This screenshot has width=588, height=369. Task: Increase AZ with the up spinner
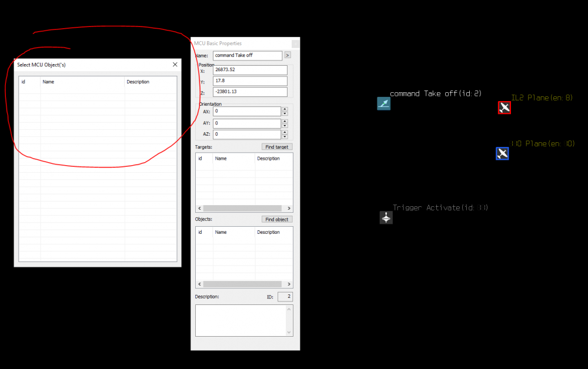285,132
